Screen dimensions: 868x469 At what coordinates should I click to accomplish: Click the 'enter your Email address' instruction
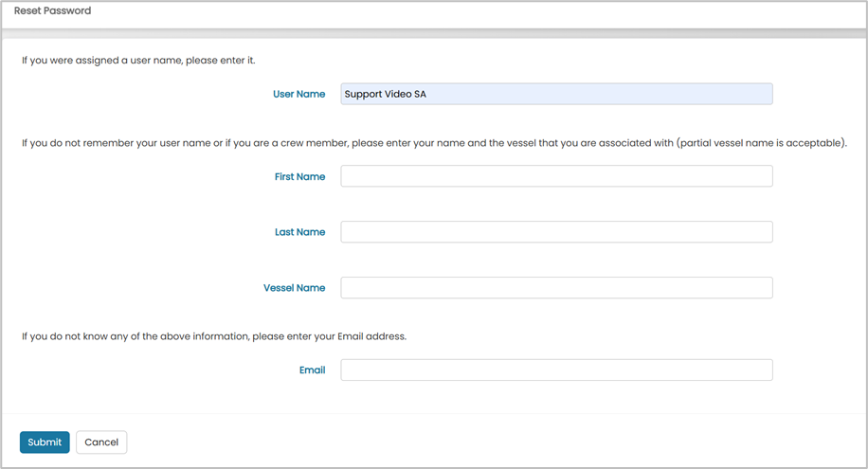(x=214, y=336)
